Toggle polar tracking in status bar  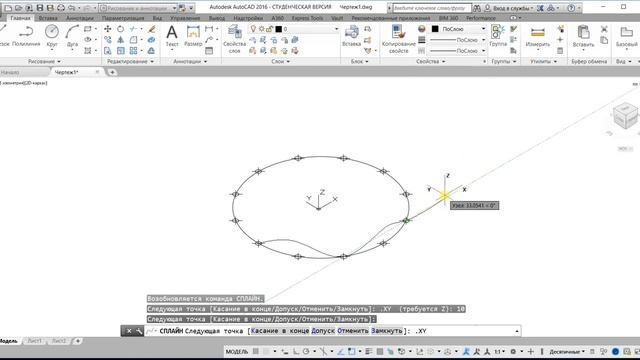point(306,351)
